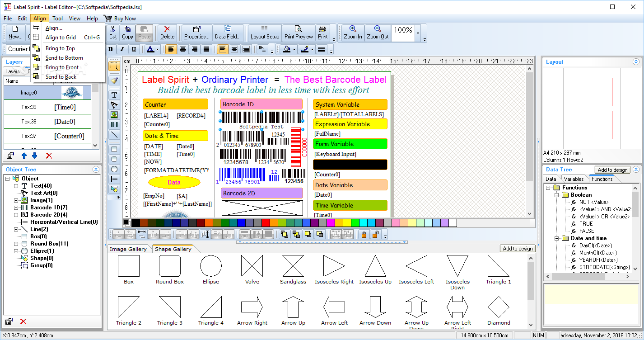This screenshot has width=644, height=340.
Task: Select the Arrow Right shape thumbnail
Action: 252,311
